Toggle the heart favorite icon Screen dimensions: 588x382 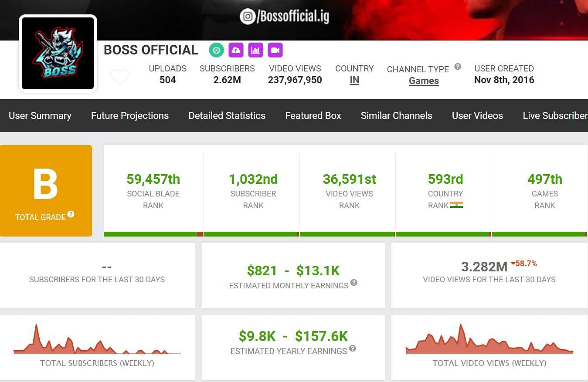[119, 77]
